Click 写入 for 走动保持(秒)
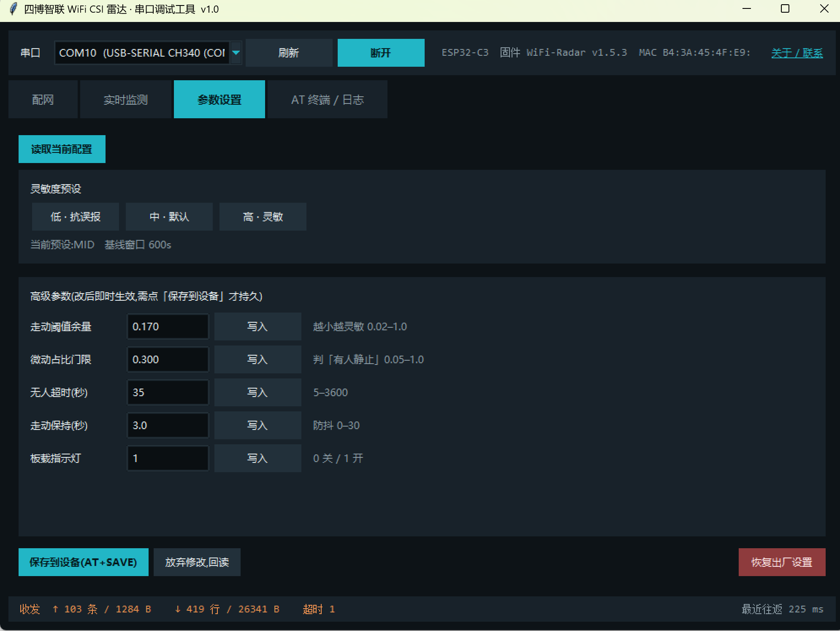The image size is (840, 631). coord(257,425)
